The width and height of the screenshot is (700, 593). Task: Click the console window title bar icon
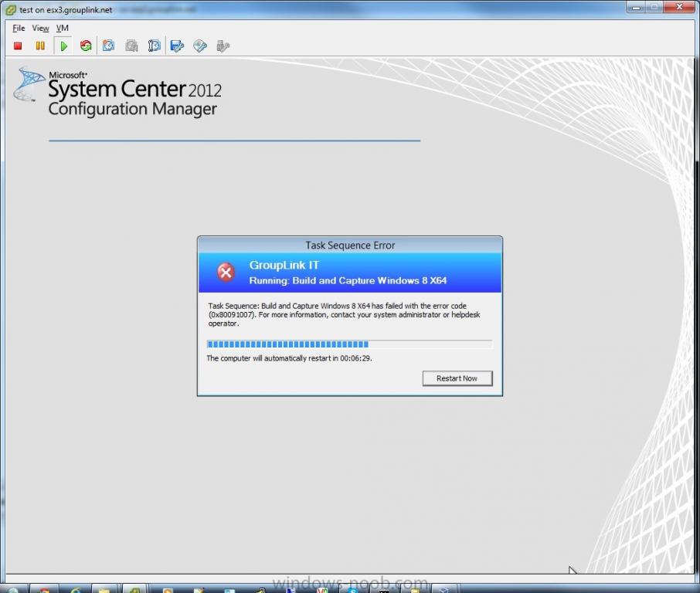tap(10, 10)
